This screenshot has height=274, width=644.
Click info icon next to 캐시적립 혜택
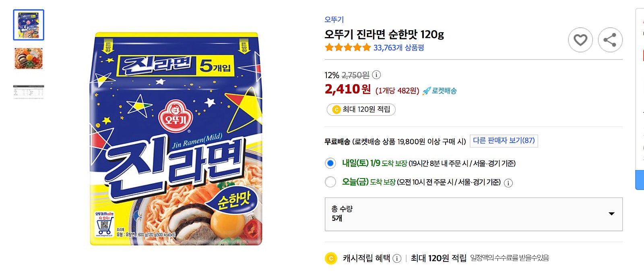tap(397, 258)
